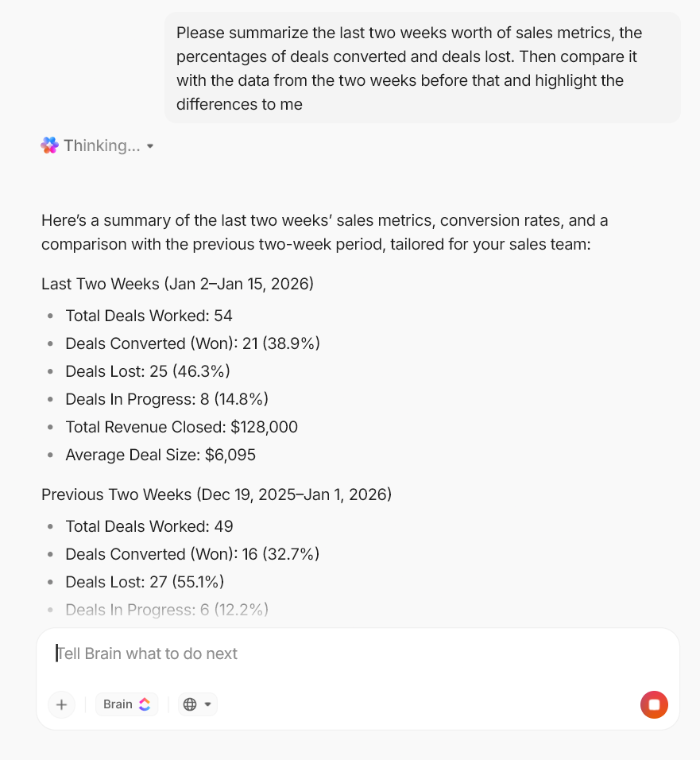
Task: Open the dropdown arrow next to globe
Action: point(208,704)
